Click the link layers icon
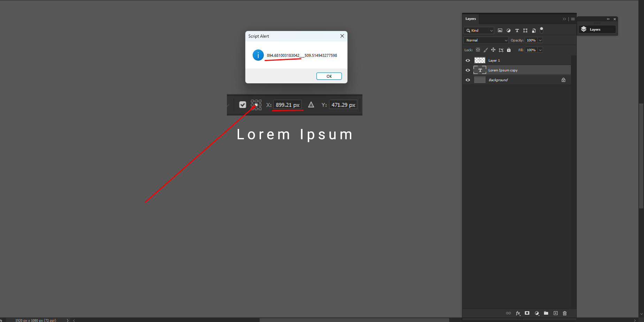This screenshot has height=322, width=644. [508, 313]
